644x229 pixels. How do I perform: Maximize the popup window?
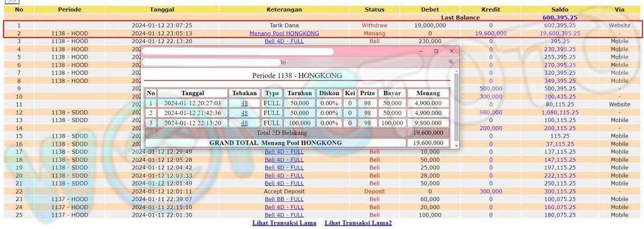pyautogui.click(x=436, y=51)
